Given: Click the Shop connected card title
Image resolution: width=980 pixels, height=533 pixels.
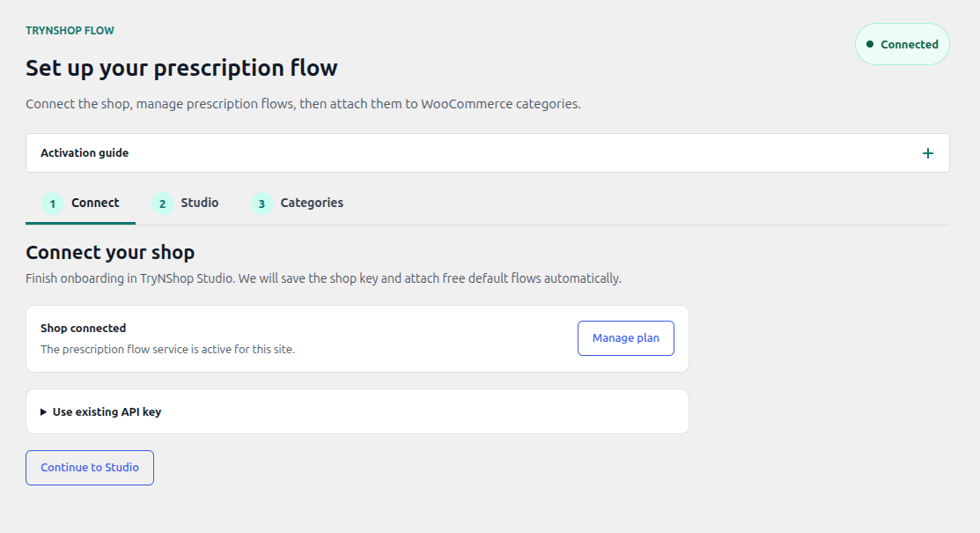Looking at the screenshot, I should pos(83,329).
